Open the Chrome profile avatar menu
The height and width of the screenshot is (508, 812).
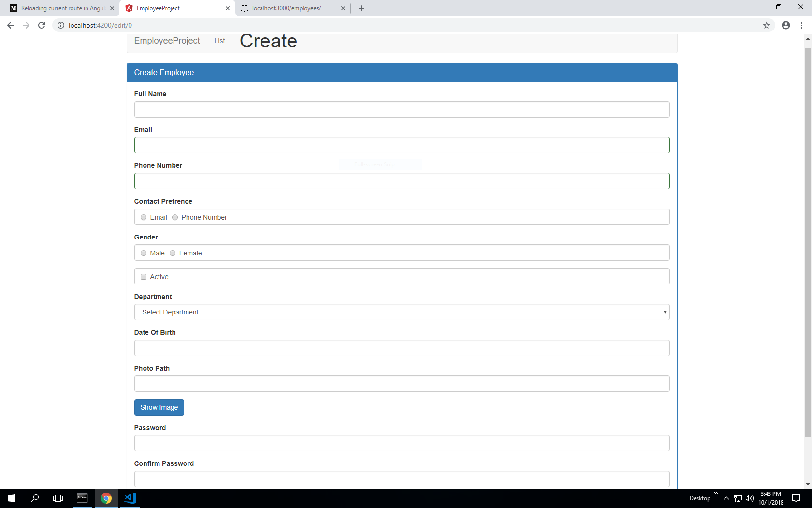tap(785, 25)
